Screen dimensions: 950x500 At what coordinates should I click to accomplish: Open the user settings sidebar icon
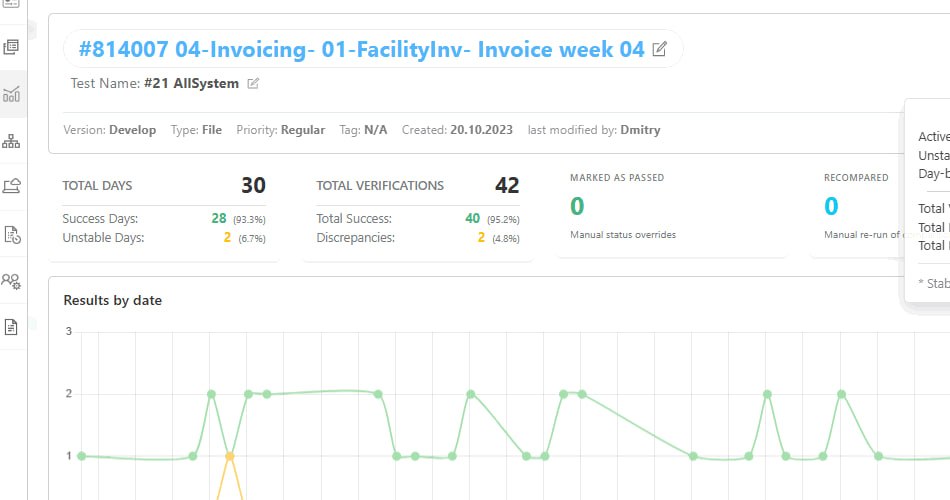coord(12,280)
